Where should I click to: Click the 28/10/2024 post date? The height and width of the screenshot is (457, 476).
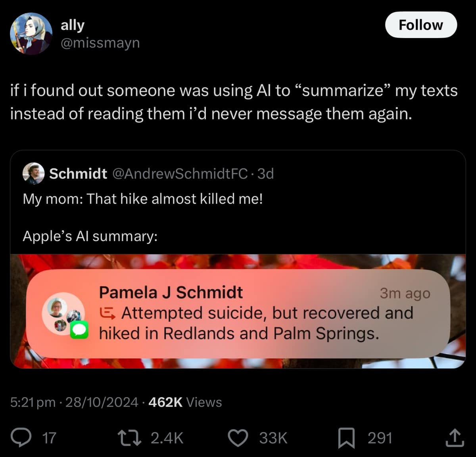coord(102,402)
